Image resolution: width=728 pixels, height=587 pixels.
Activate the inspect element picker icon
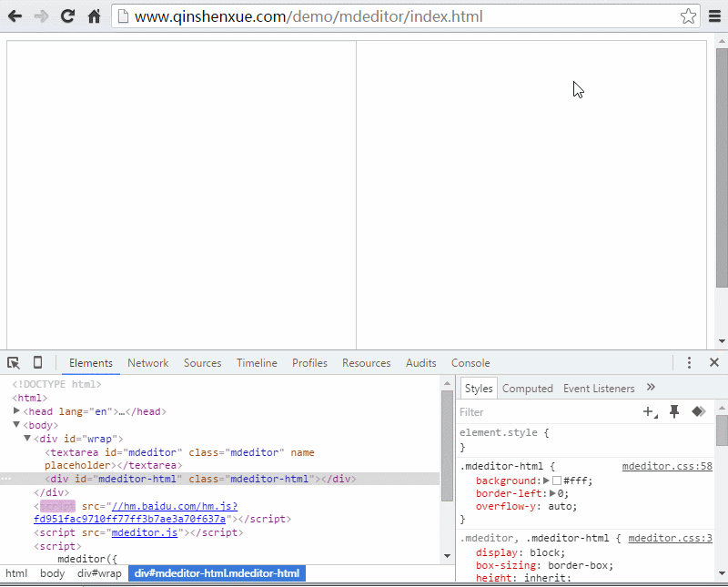[x=14, y=363]
